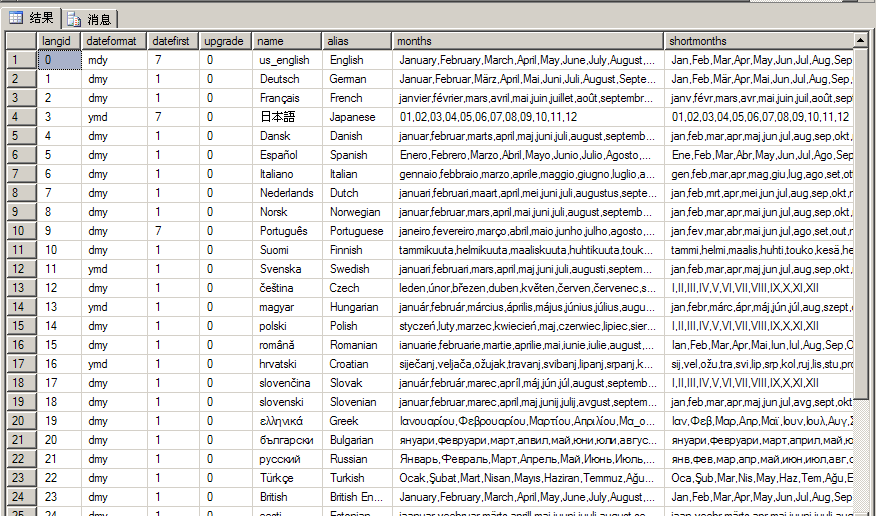The image size is (876, 516).
Task: Click the name column header
Action: [287, 41]
